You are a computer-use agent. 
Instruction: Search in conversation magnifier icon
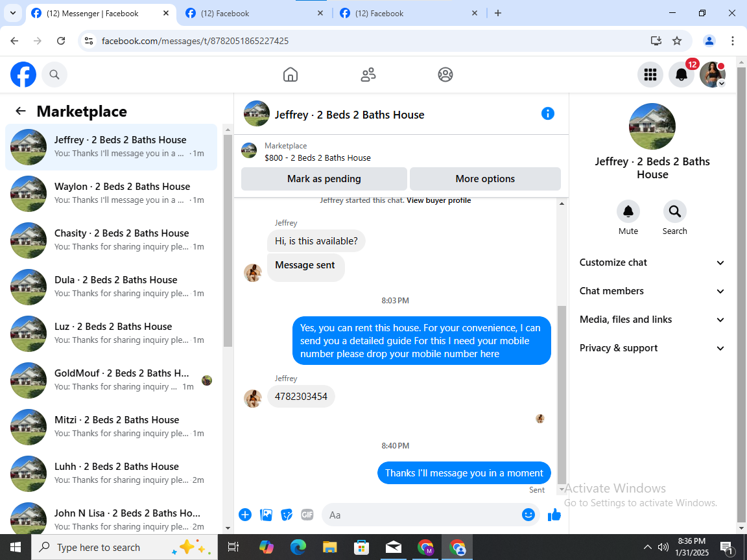(674, 211)
